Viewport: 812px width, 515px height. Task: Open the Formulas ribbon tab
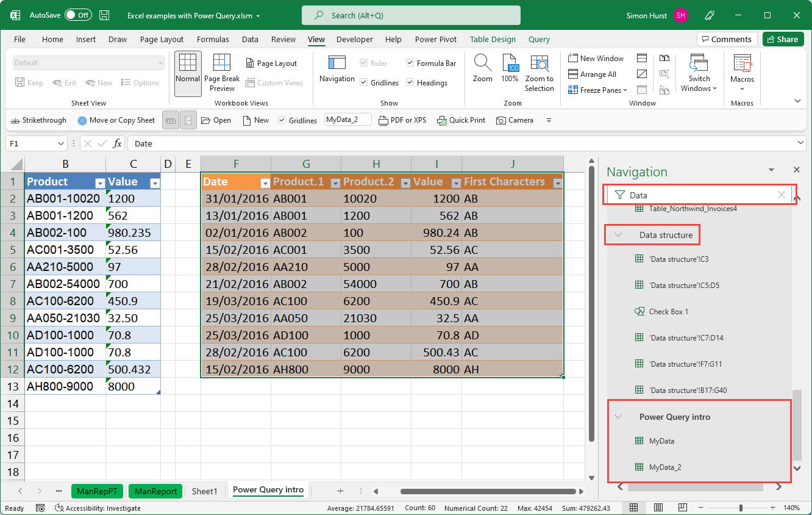pyautogui.click(x=213, y=39)
